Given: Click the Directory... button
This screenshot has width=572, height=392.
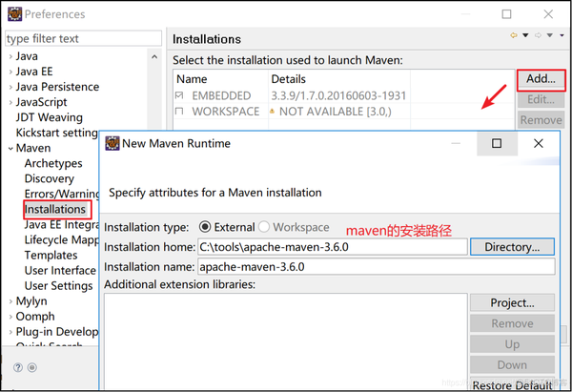Looking at the screenshot, I should (512, 247).
